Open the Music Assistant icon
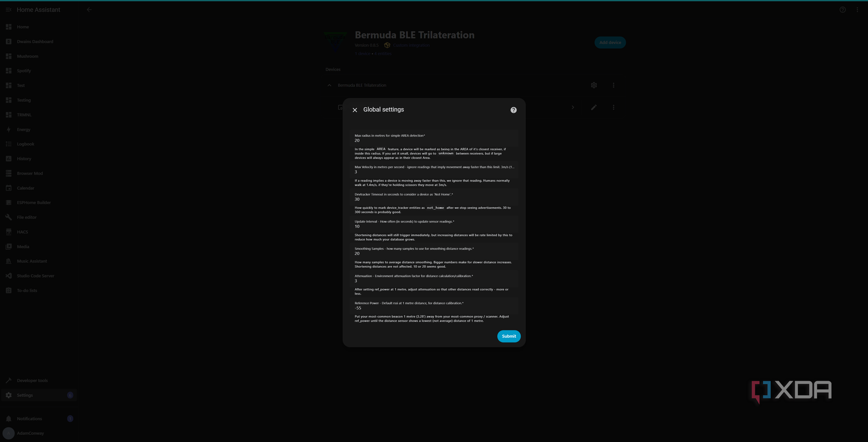 (9, 261)
